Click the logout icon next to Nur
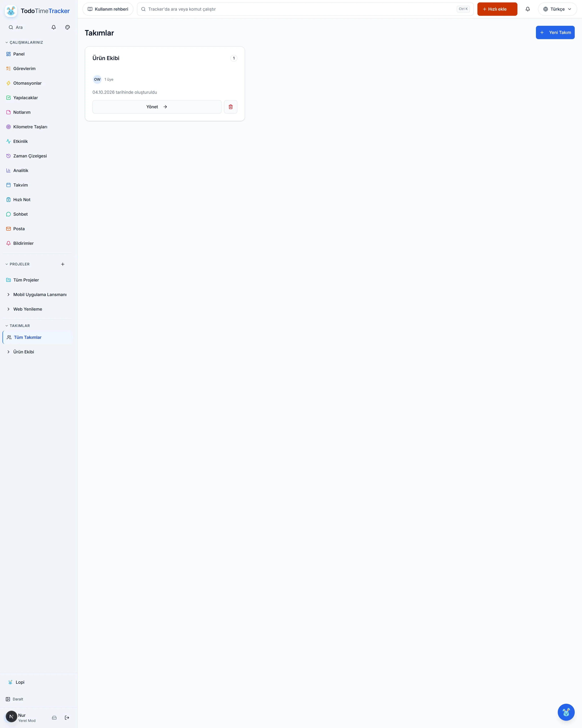The width and height of the screenshot is (582, 728). pyautogui.click(x=67, y=717)
